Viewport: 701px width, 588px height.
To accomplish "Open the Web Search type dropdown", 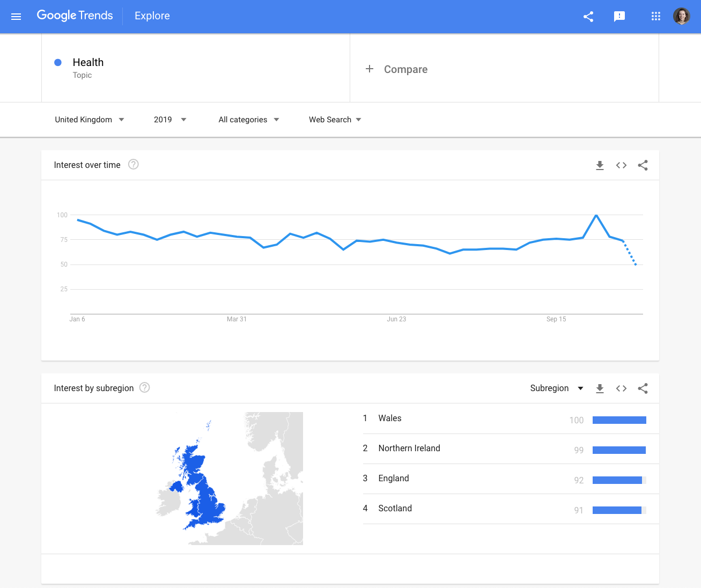I will point(335,120).
